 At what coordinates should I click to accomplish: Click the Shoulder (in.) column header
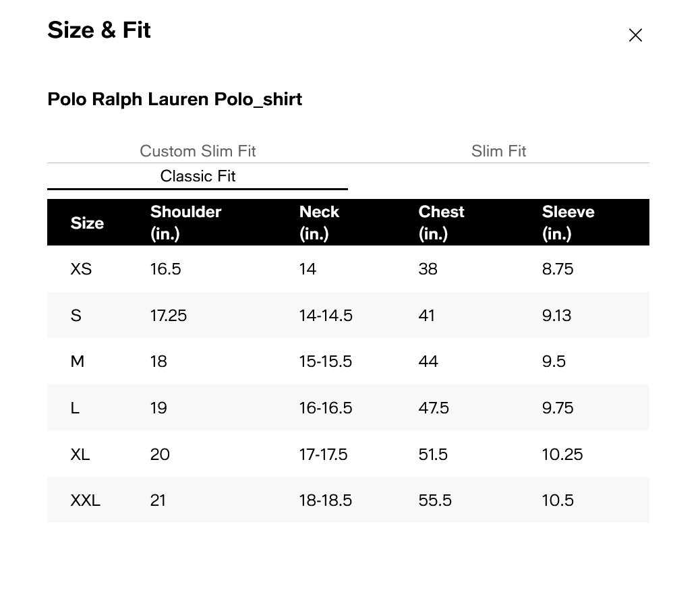click(185, 223)
